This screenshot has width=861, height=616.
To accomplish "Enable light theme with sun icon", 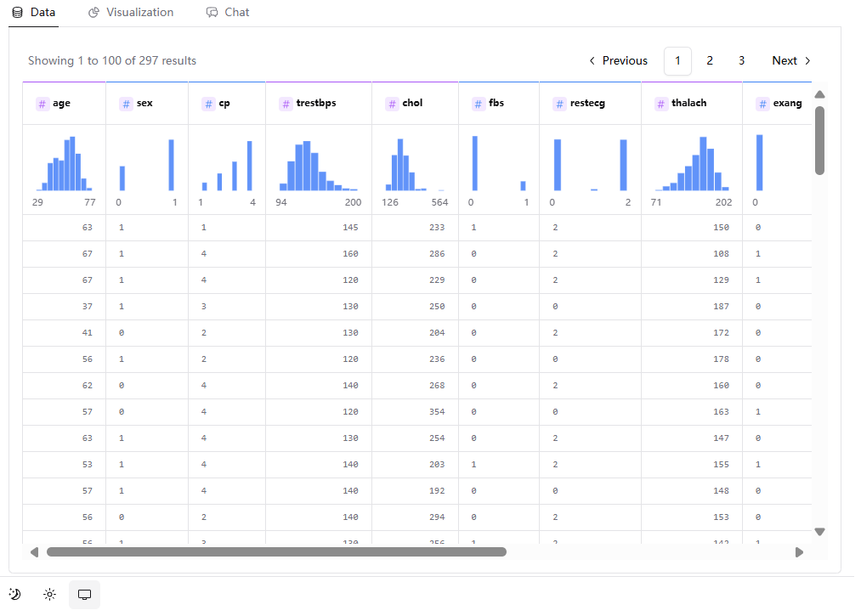I will pos(50,595).
